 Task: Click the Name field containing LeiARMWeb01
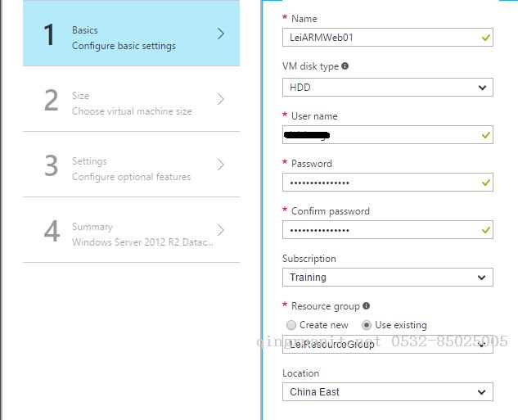379,38
